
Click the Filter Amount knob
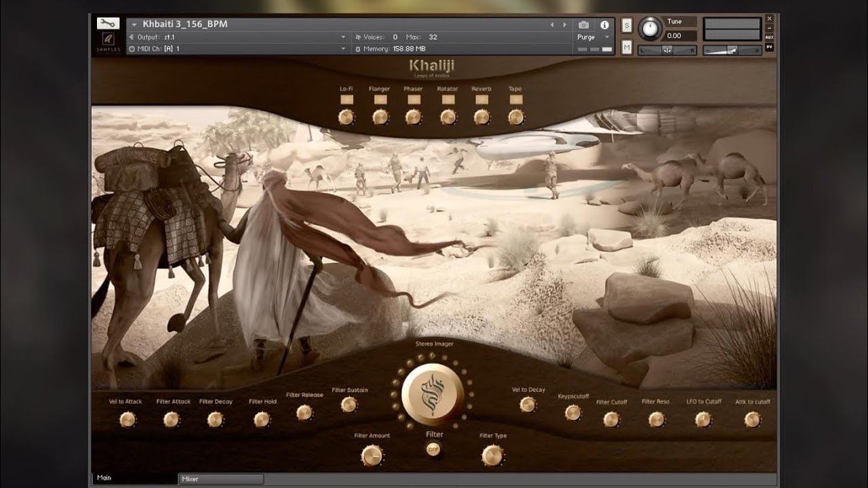[372, 456]
